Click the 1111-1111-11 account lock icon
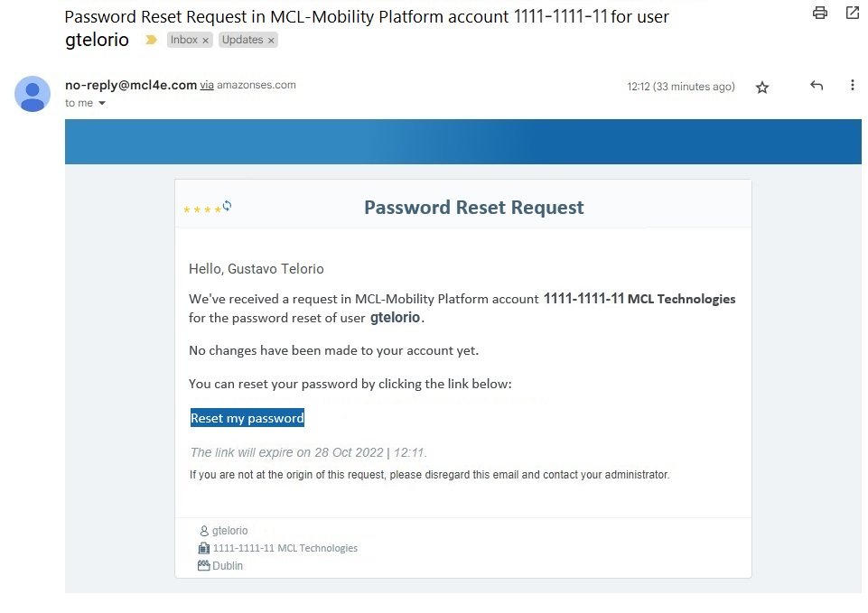This screenshot has height=613, width=868. point(203,548)
